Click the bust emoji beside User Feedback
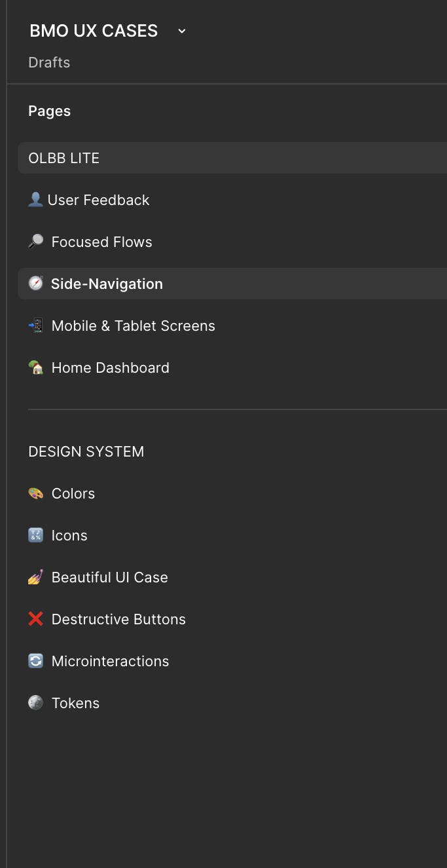447x868 pixels. 35,200
